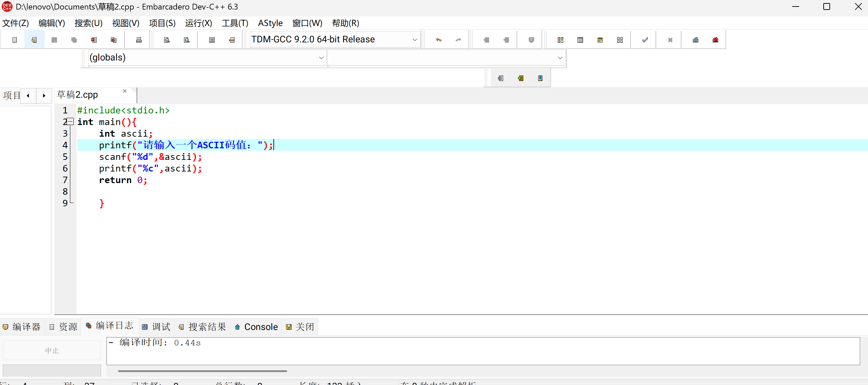Image resolution: width=868 pixels, height=385 pixels.
Task: Close the 草稿2.cpp editor tab
Action: [125, 91]
